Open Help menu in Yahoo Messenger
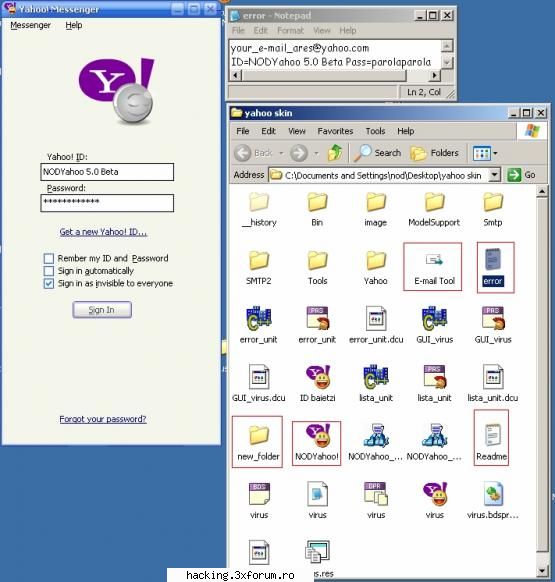The height and width of the screenshot is (582, 555). click(x=74, y=25)
